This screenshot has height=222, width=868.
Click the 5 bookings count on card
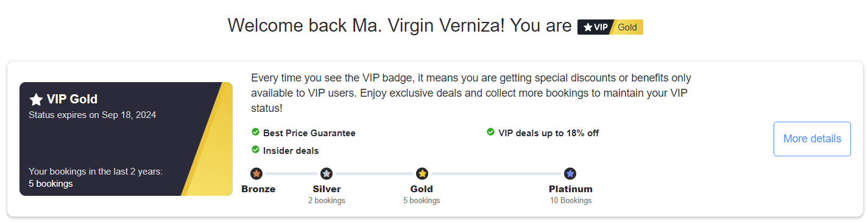coord(51,183)
